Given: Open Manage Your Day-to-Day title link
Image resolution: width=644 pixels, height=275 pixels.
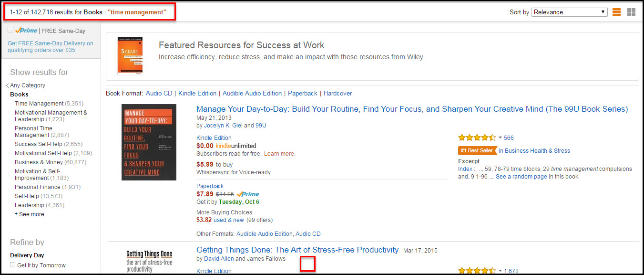Looking at the screenshot, I should tap(412, 109).
